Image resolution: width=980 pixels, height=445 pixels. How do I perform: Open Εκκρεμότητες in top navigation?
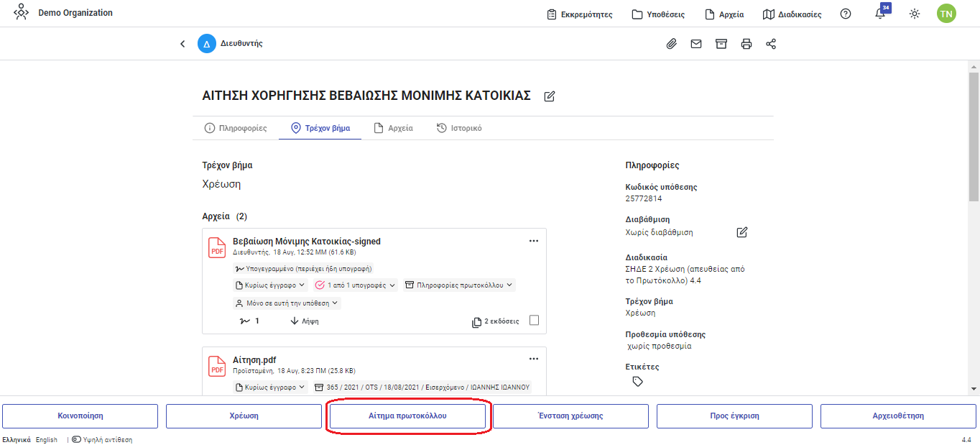[579, 14]
